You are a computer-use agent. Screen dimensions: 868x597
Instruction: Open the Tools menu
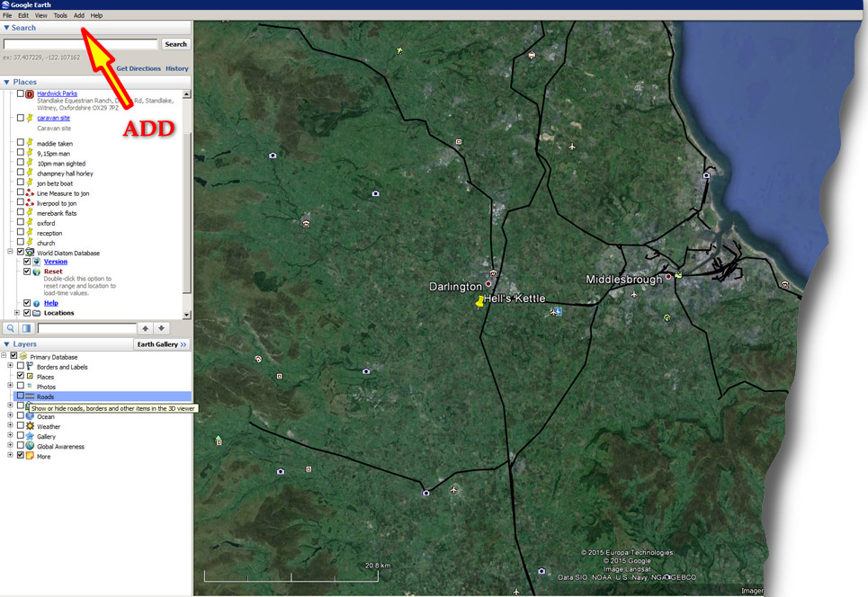(x=60, y=15)
